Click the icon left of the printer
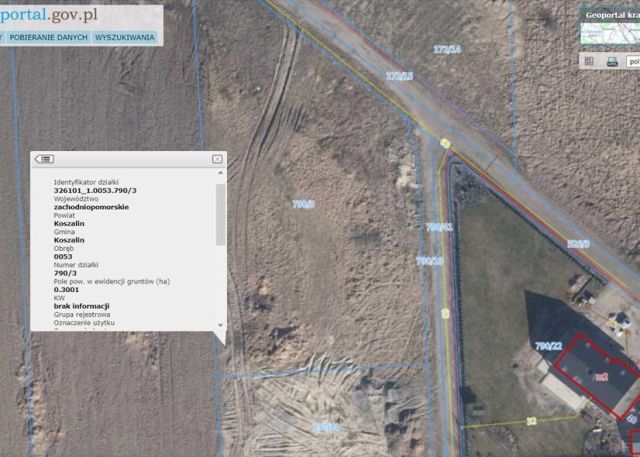This screenshot has width=640, height=457. [589, 61]
